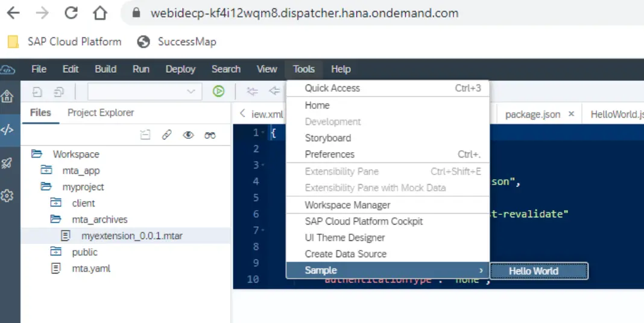The width and height of the screenshot is (644, 323).
Task: Click the Home icon in left sidebar
Action: click(7, 97)
